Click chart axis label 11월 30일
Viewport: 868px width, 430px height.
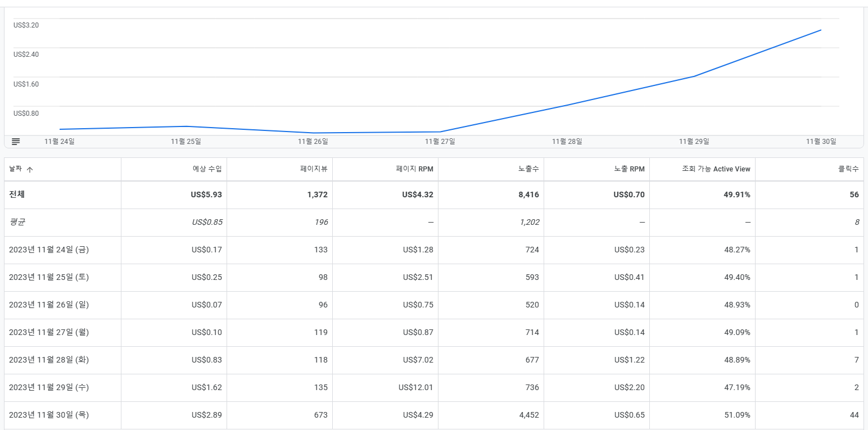click(821, 142)
